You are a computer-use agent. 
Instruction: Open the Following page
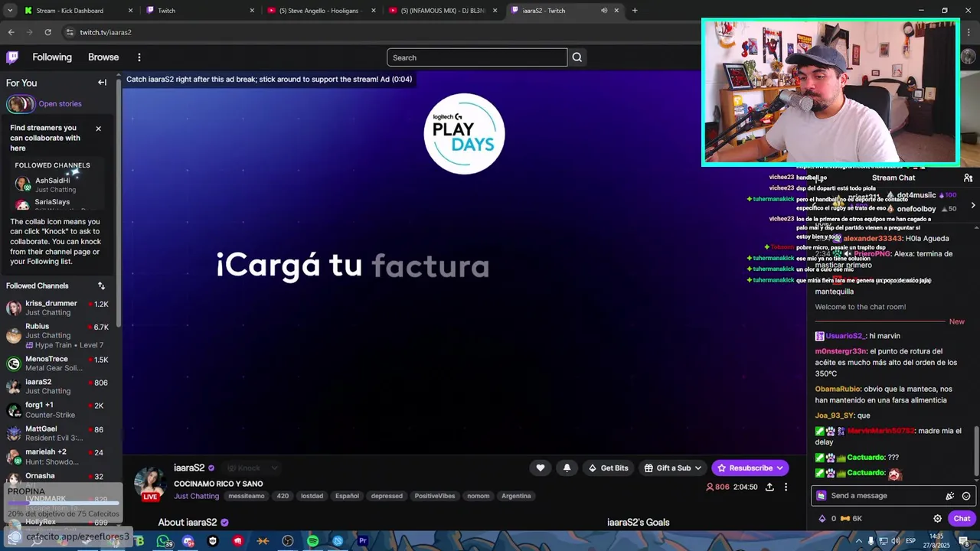click(x=52, y=57)
